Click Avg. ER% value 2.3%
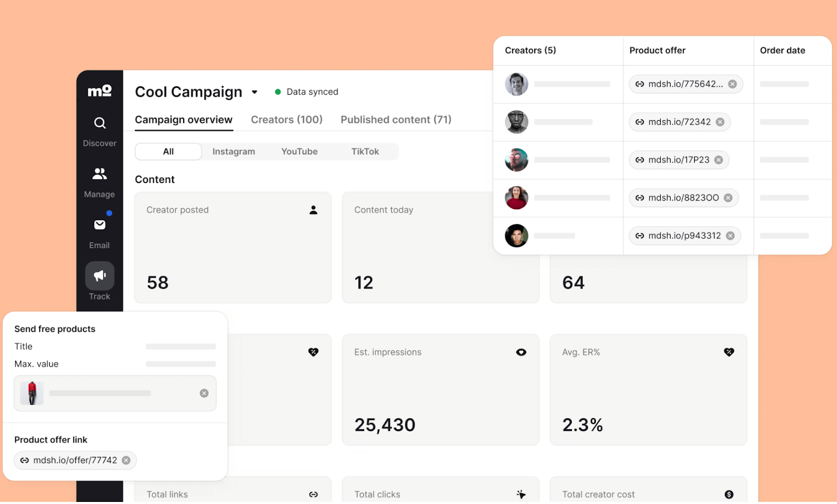 [x=582, y=425]
